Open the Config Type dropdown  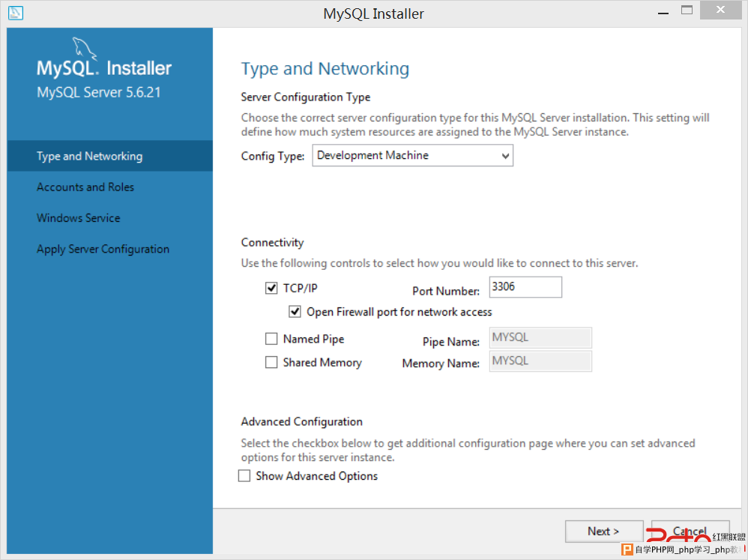click(413, 155)
